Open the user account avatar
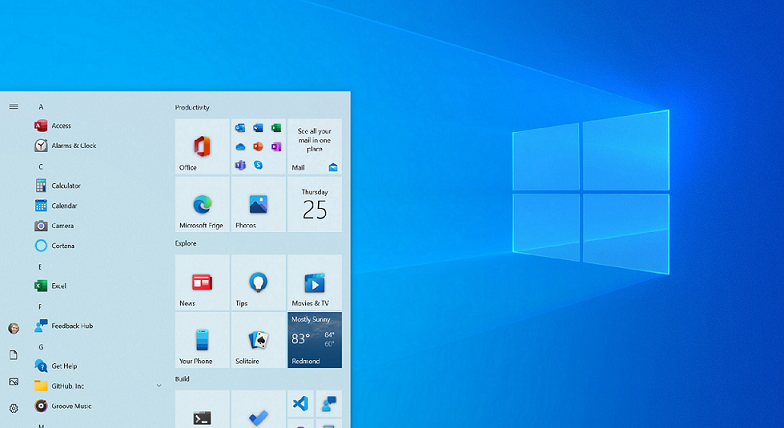The height and width of the screenshot is (428, 784). pyautogui.click(x=14, y=328)
